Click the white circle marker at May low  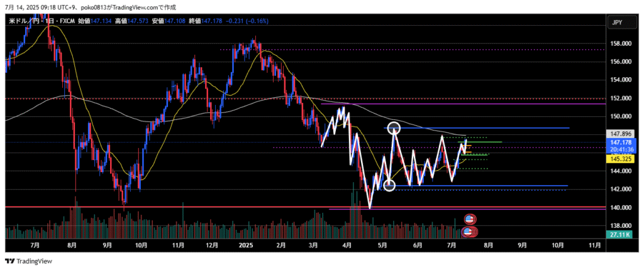click(x=389, y=185)
